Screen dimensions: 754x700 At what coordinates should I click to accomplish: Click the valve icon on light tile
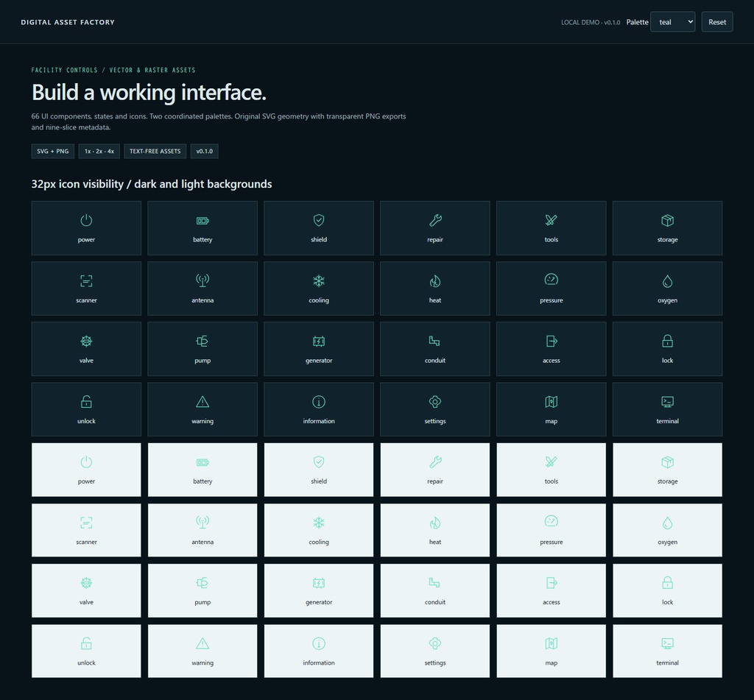86,583
